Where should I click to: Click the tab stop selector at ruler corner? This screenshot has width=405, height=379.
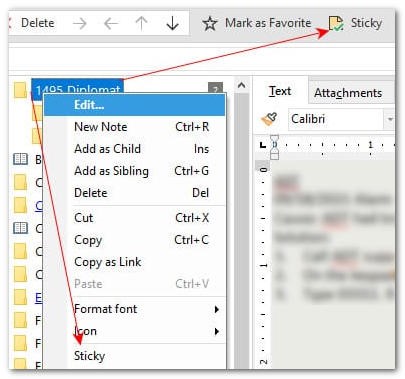pyautogui.click(x=263, y=145)
